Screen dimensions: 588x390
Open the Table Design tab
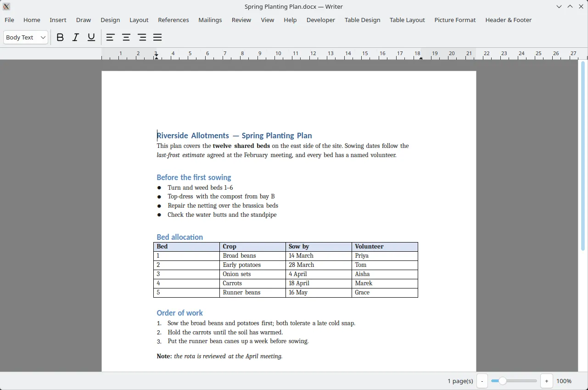[363, 20]
